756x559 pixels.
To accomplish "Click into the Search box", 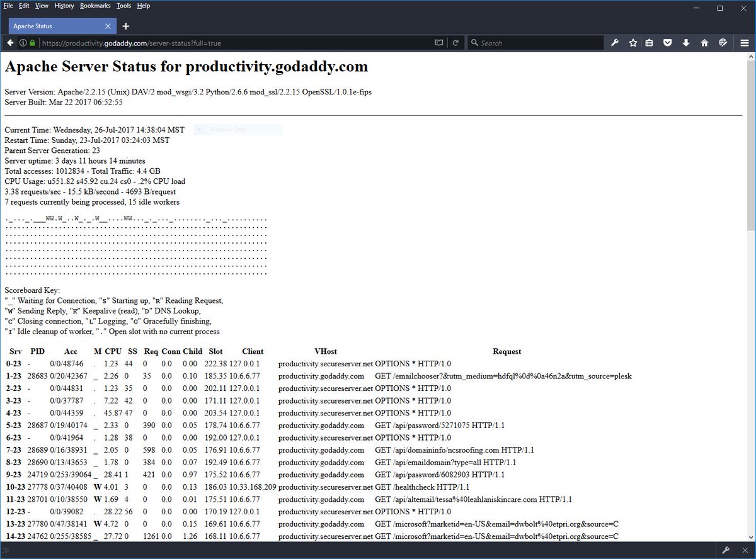I will (x=535, y=43).
